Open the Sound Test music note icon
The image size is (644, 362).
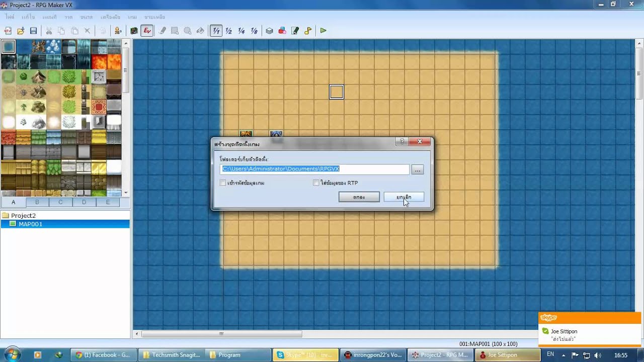307,31
